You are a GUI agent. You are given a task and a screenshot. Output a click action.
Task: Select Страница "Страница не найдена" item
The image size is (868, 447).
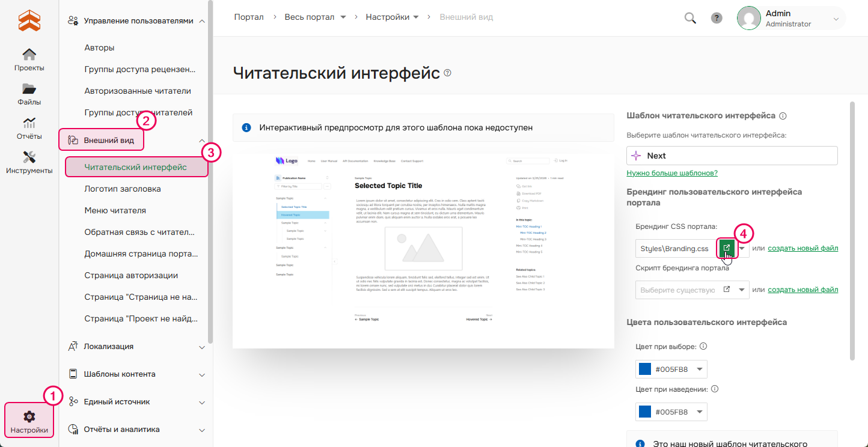click(x=141, y=297)
